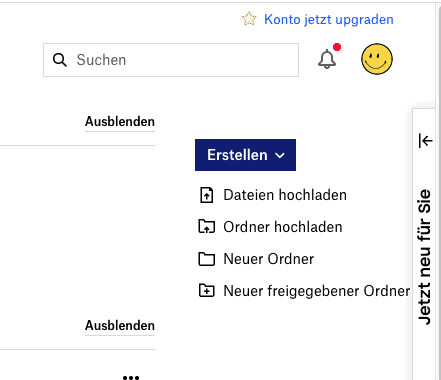Open the smiley account avatar menu

coord(377,59)
